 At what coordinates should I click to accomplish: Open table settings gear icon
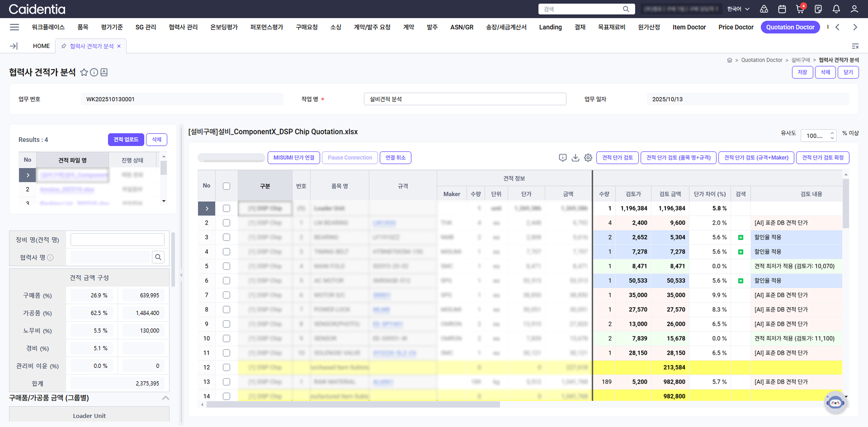tap(588, 158)
